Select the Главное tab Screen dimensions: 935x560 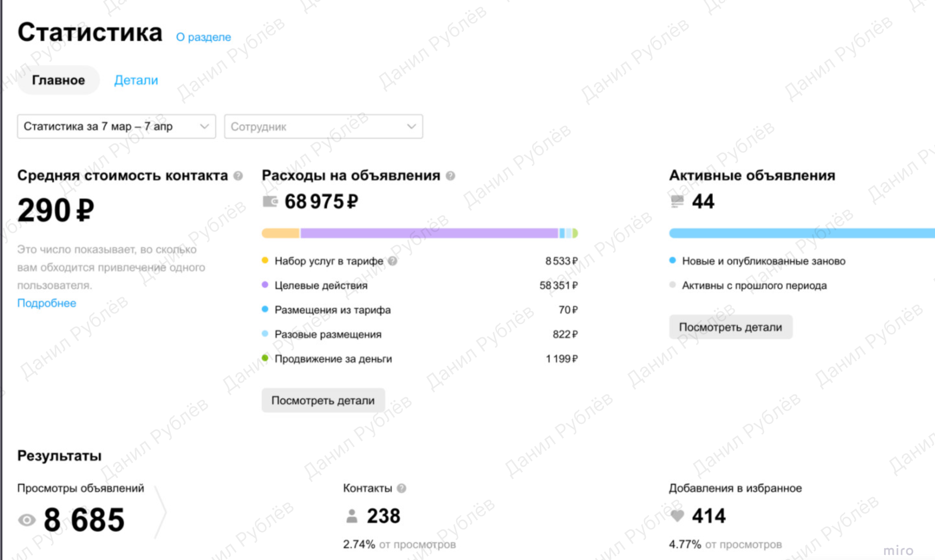(59, 80)
